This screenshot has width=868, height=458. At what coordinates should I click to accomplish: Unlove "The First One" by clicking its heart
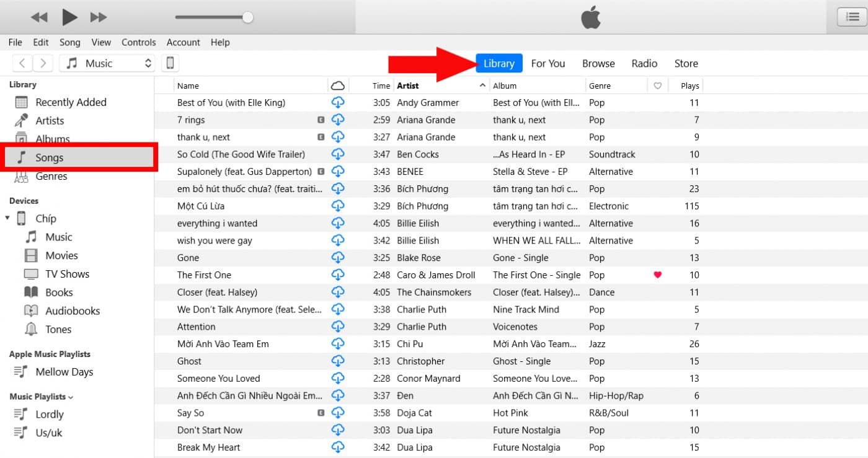coord(657,275)
